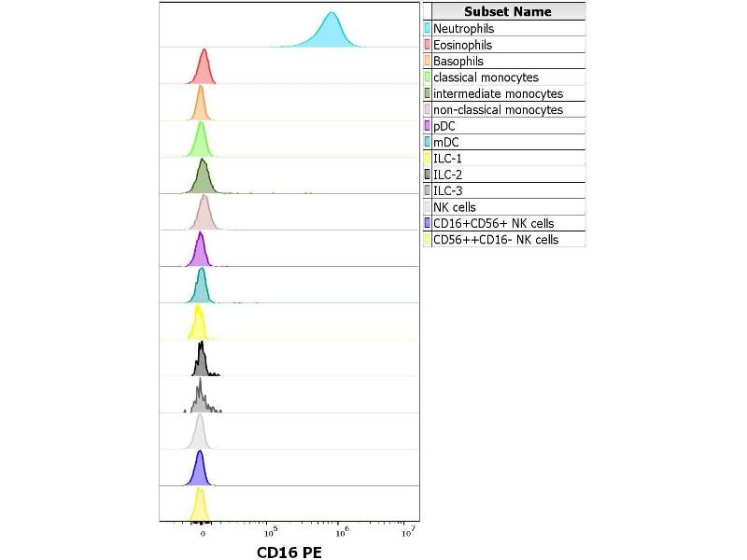
Task: Select the CD56++CD16- NK cells legend text
Action: tap(496, 240)
